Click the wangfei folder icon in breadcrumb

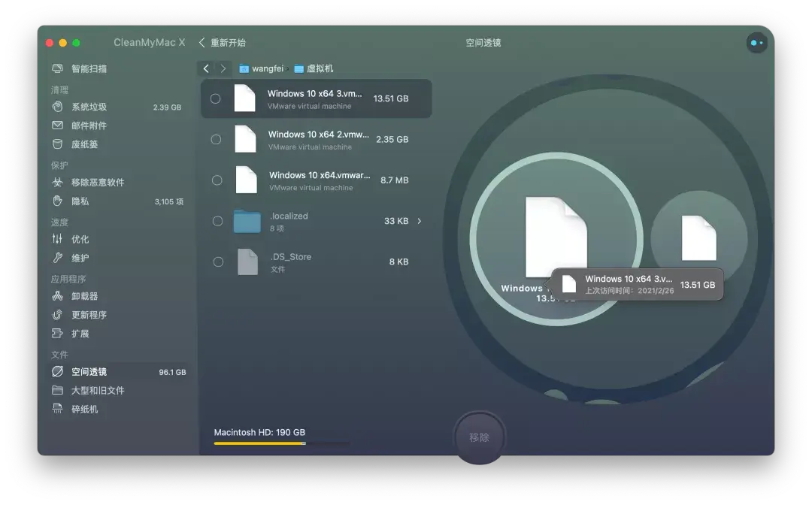coord(244,69)
